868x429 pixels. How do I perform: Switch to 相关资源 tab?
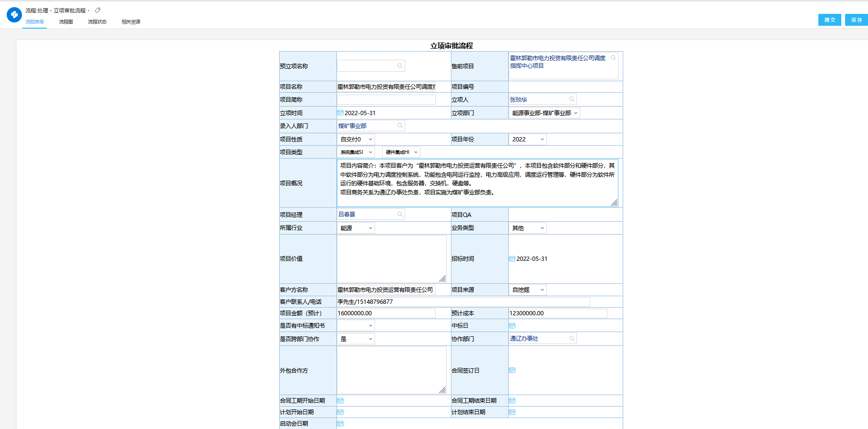point(131,22)
